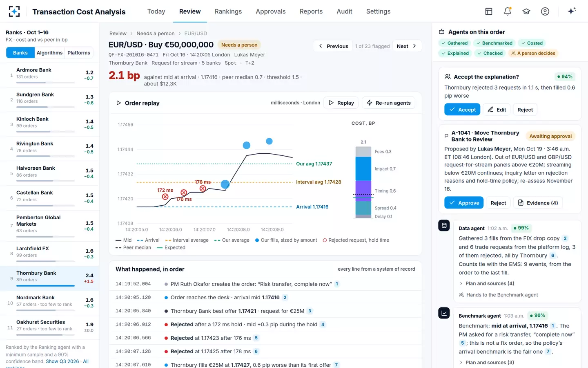Open Evidence (4)
588x368 pixels.
tap(538, 203)
